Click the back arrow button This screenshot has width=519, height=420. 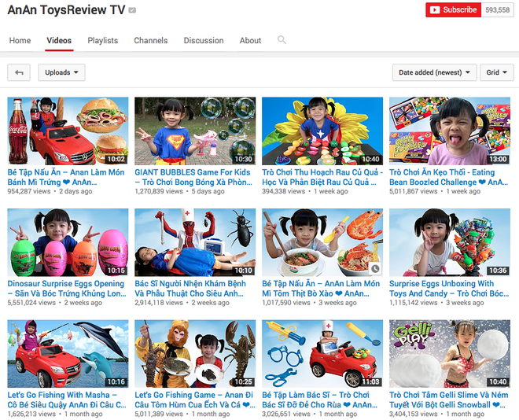point(19,72)
